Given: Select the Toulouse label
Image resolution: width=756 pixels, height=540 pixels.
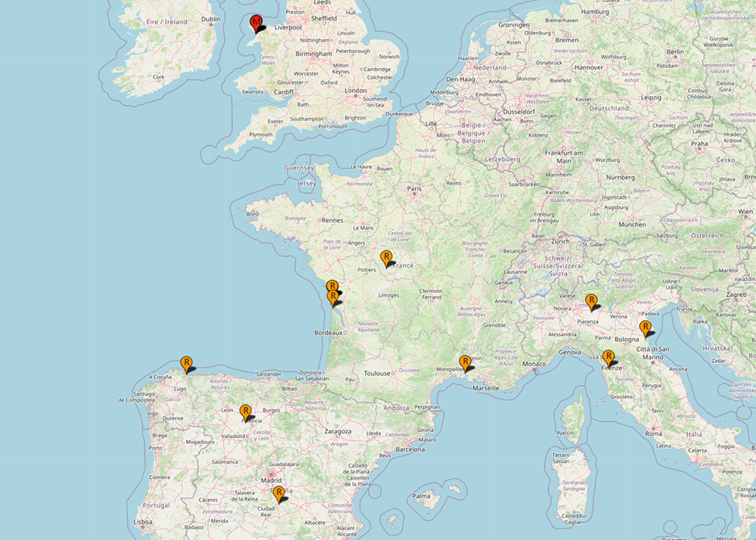Looking at the screenshot, I should [377, 373].
